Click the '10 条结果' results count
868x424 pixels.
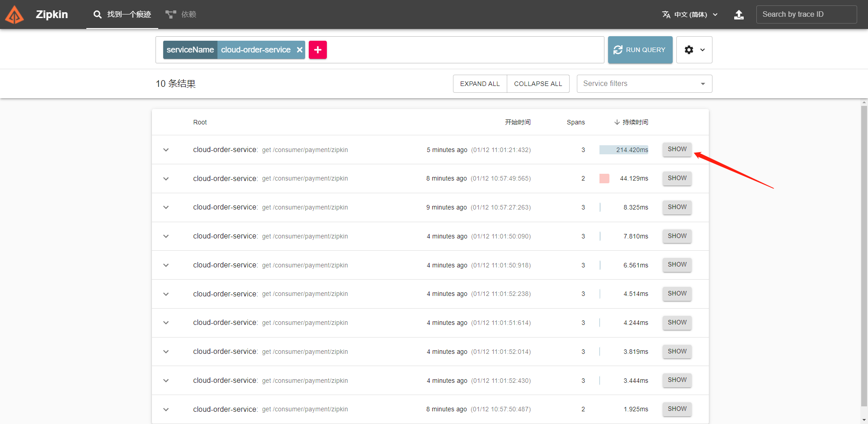(176, 84)
